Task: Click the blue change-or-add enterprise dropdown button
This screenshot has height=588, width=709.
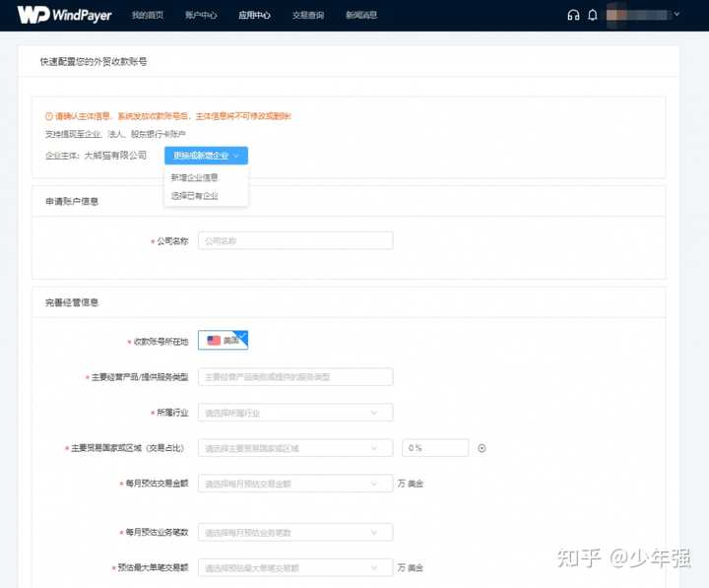Action: pyautogui.click(x=206, y=156)
